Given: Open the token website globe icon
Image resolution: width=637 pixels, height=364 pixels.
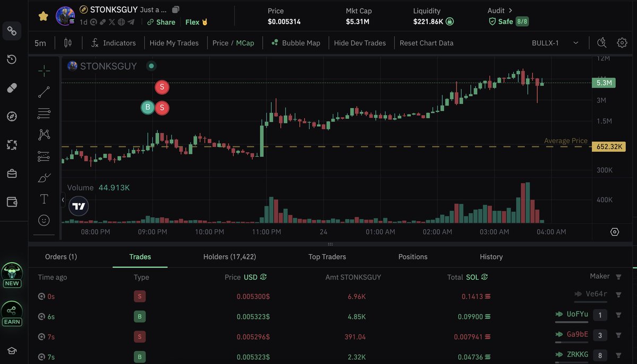Looking at the screenshot, I should (122, 22).
